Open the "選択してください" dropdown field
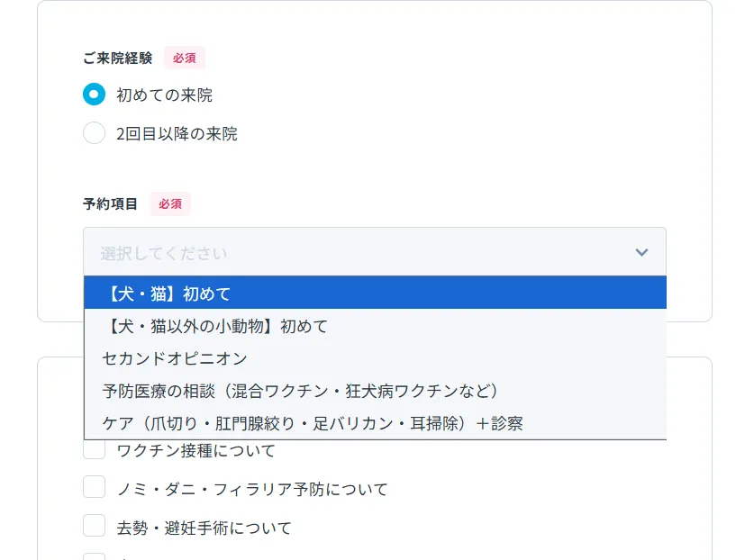The width and height of the screenshot is (754, 560). click(x=360, y=253)
